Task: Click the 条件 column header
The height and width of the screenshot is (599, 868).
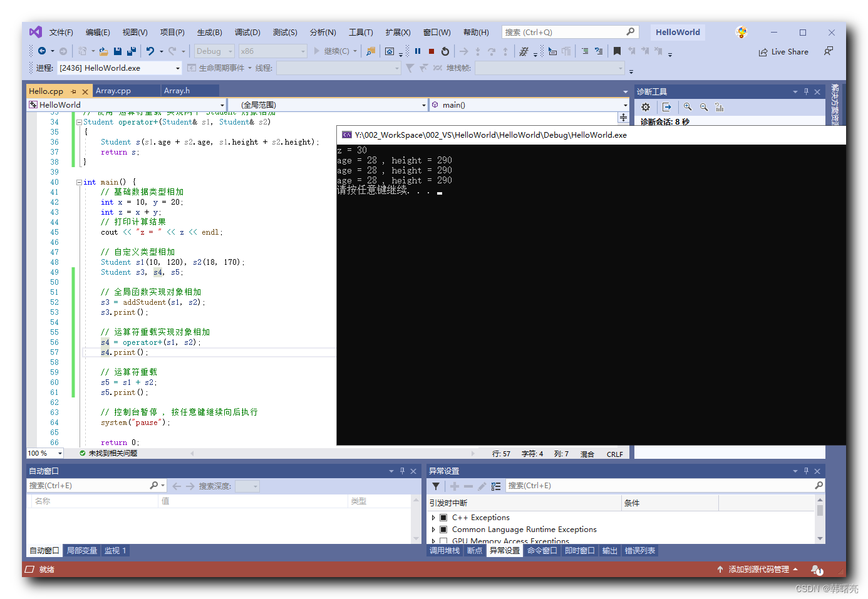Action: point(669,503)
